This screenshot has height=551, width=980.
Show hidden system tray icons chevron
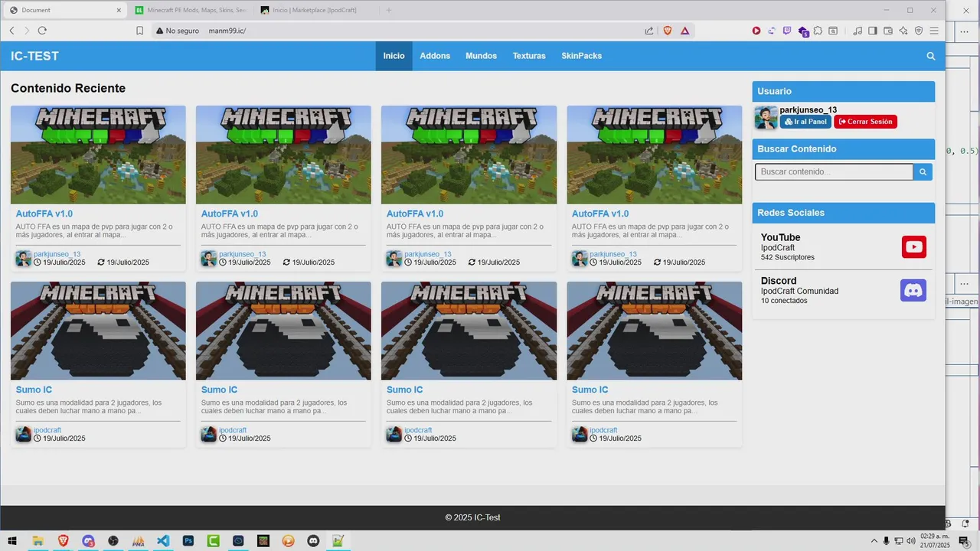874,540
